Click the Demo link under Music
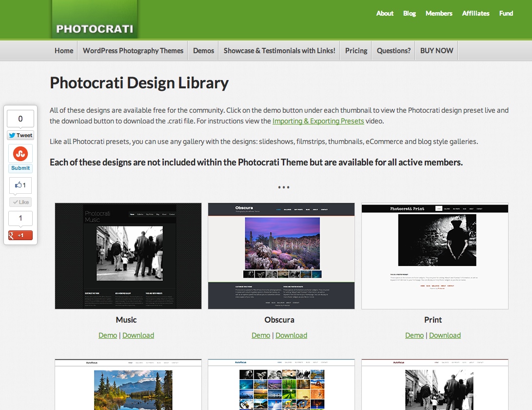The height and width of the screenshot is (410, 532). [x=108, y=335]
